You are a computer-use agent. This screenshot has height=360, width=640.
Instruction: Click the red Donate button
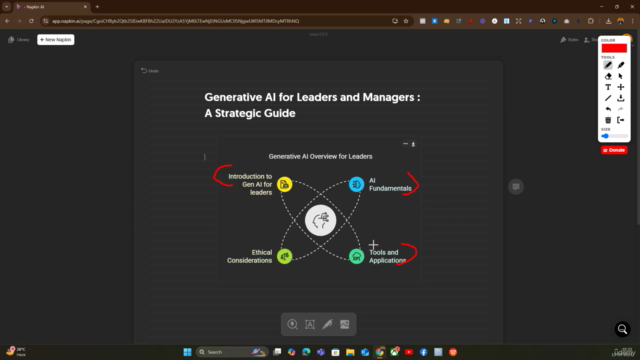click(x=614, y=150)
